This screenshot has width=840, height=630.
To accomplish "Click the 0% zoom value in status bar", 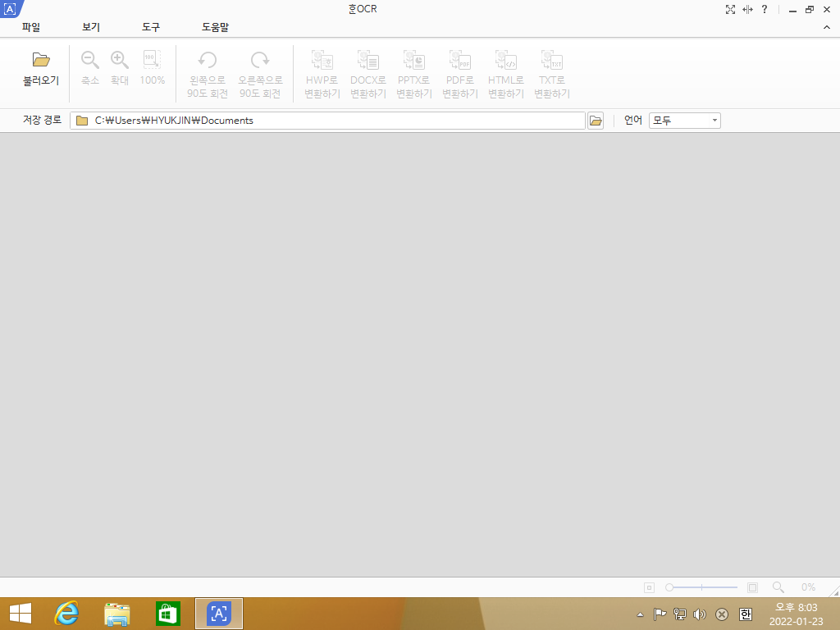I will click(808, 587).
